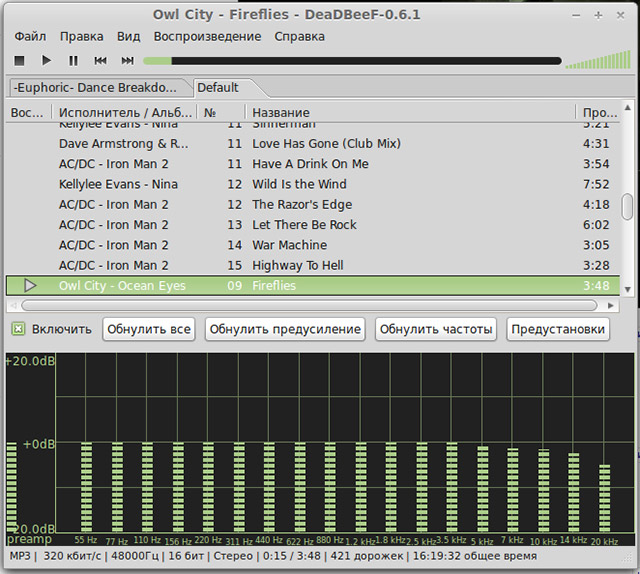This screenshot has width=640, height=574.
Task: Adjust the 55 Hz equalizer band
Action: point(86,487)
